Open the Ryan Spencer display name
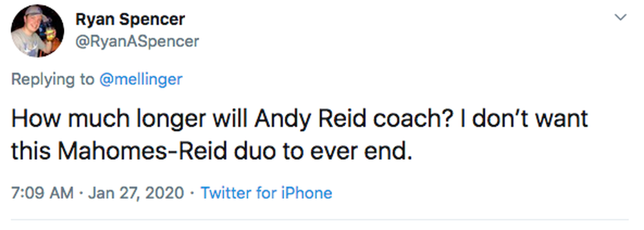 (x=130, y=19)
